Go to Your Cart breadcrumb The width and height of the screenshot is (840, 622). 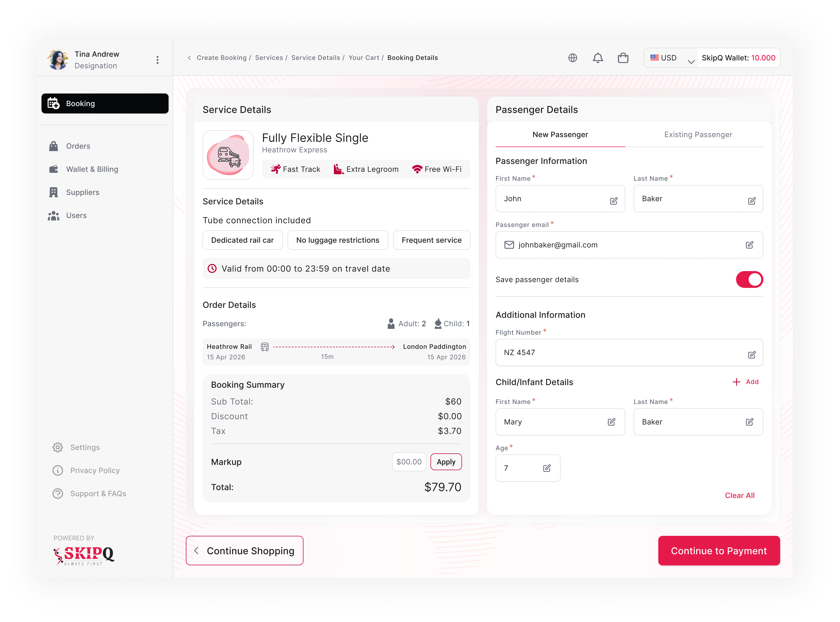[x=364, y=58]
